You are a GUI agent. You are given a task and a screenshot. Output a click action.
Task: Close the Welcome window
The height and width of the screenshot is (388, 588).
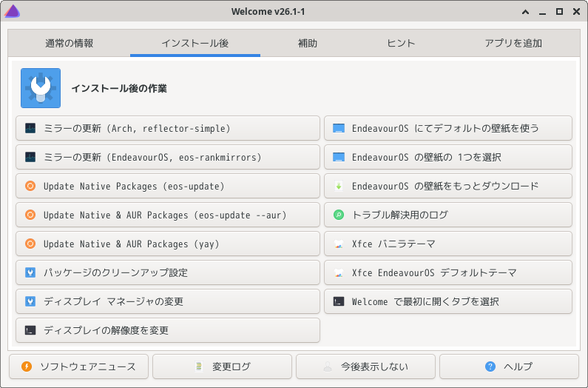click(x=576, y=12)
